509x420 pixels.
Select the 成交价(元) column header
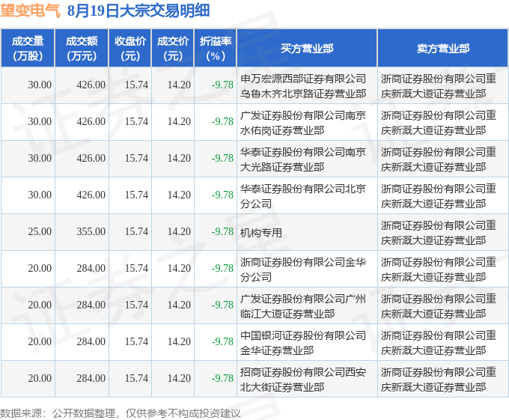(x=172, y=49)
